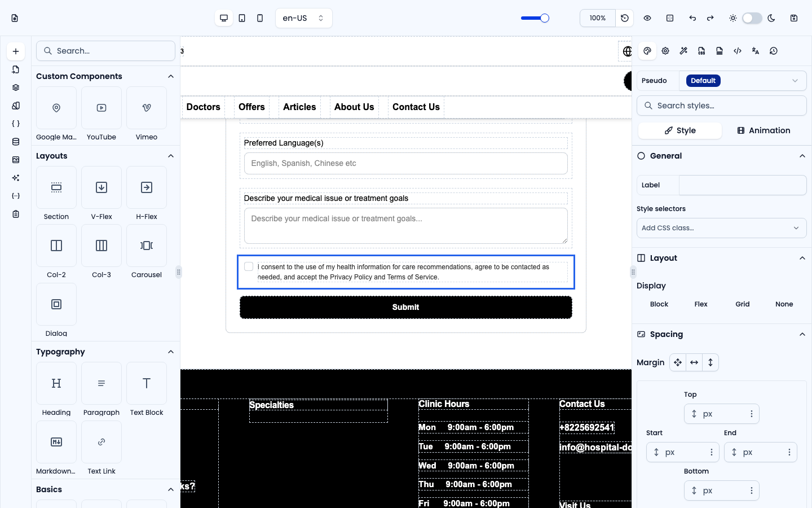Screen dimensions: 812x508
Task: Click the undo arrow
Action: click(x=692, y=18)
